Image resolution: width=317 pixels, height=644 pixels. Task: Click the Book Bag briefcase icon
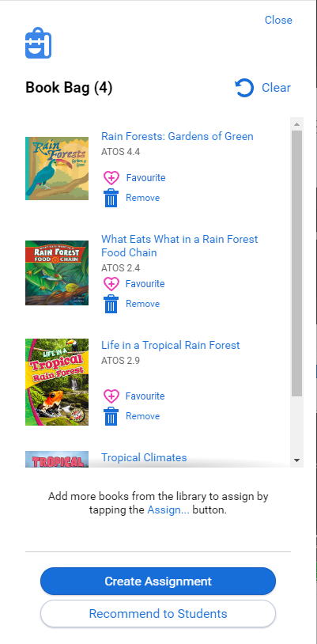(x=38, y=44)
